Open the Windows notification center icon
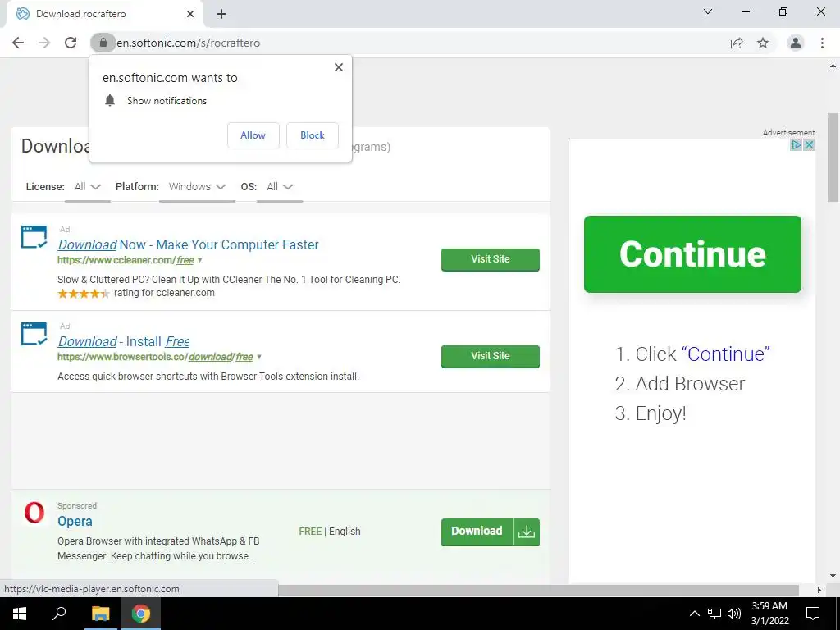Image resolution: width=840 pixels, height=630 pixels. (x=813, y=614)
